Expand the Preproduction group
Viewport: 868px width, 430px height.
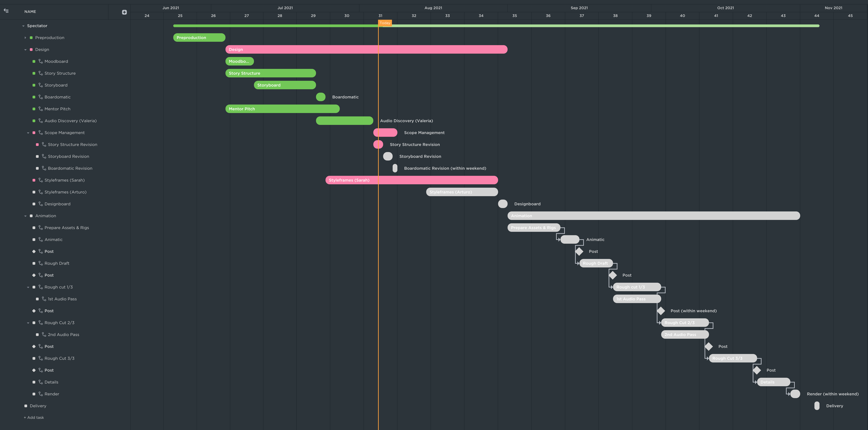[25, 38]
